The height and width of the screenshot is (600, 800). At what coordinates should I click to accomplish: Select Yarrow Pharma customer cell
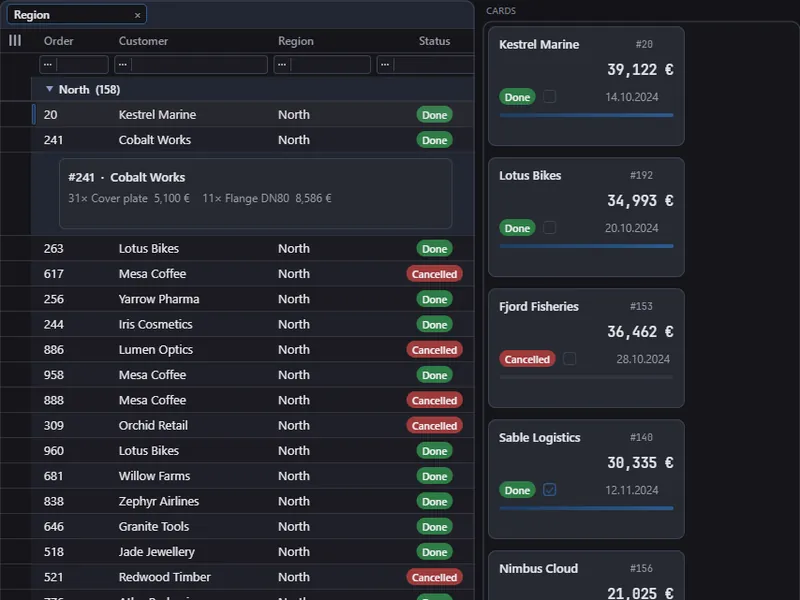(159, 299)
